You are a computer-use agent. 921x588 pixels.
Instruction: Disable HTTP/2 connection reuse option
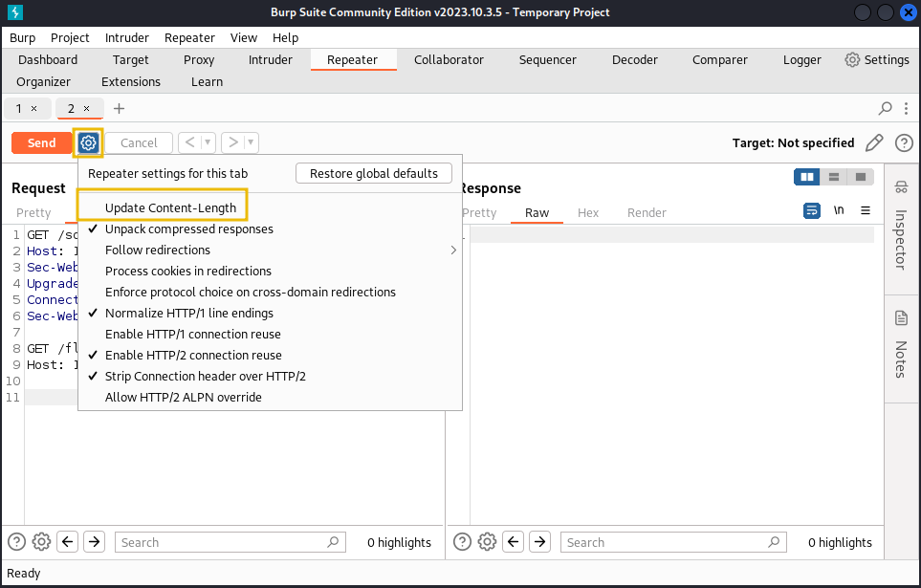click(x=193, y=356)
